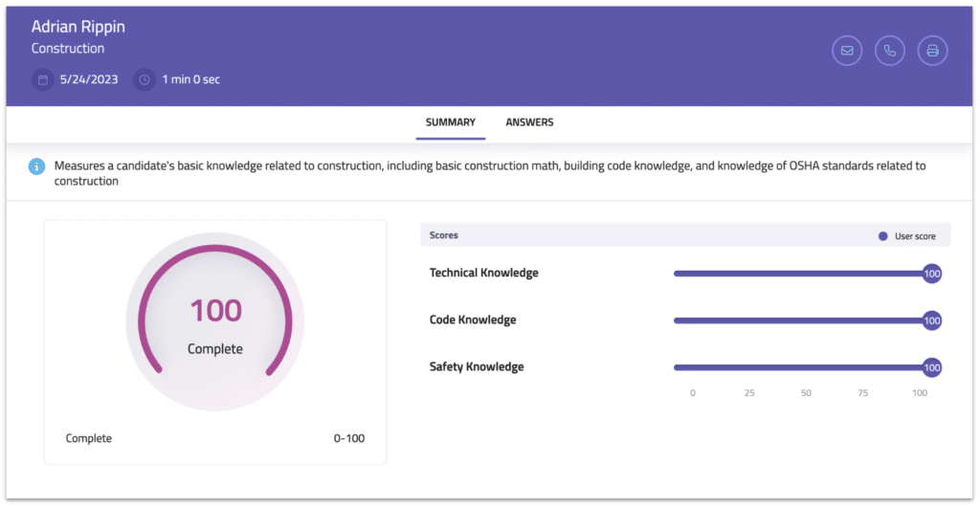Click the Complete label below the gauge
This screenshot has width=980, height=508.
click(89, 439)
